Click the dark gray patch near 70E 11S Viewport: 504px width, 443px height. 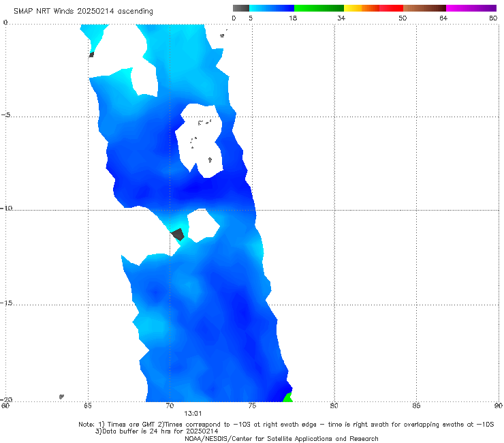point(178,234)
